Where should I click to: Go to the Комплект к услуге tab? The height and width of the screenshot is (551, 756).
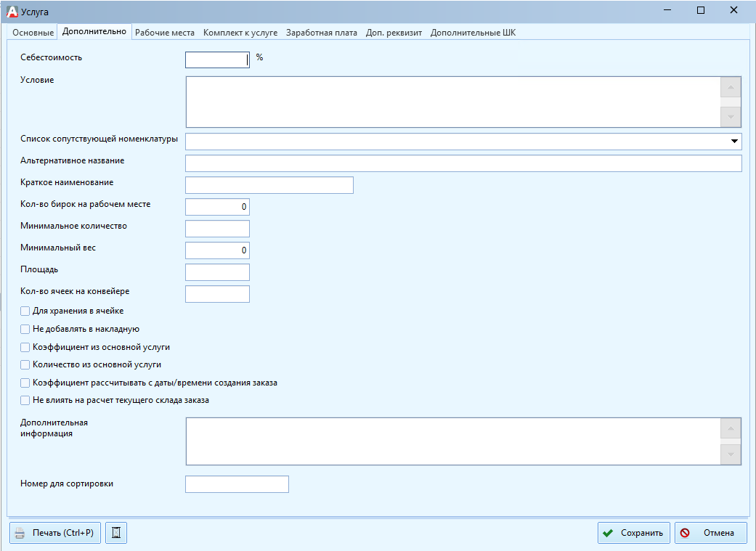(x=240, y=32)
